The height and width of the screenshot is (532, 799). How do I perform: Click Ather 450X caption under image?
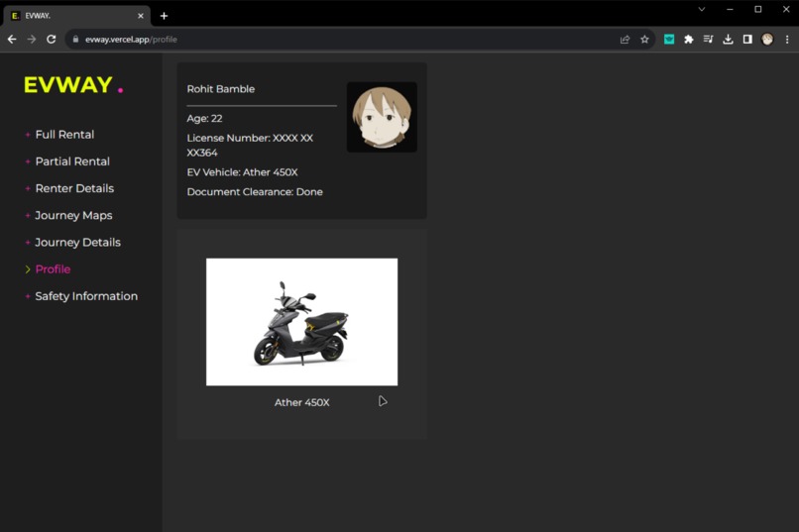301,402
